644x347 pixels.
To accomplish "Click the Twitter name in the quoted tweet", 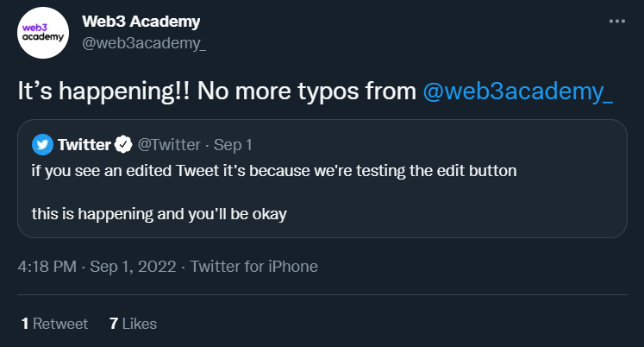I will point(84,143).
